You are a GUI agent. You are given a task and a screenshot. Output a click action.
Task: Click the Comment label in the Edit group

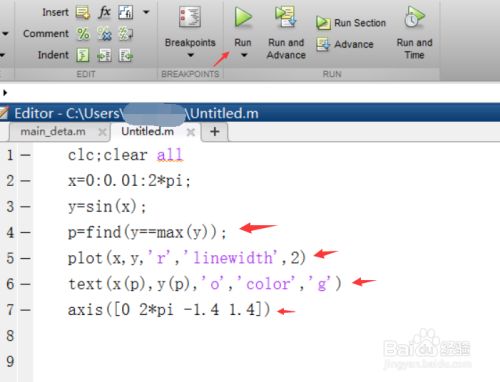(46, 34)
